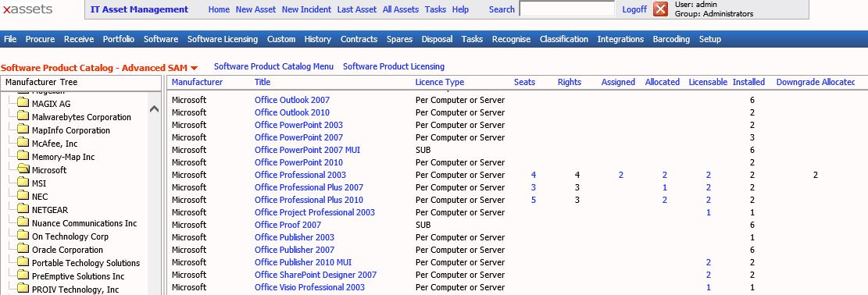Open Office Project Professional 2003 title
The image size is (868, 295).
click(x=314, y=212)
